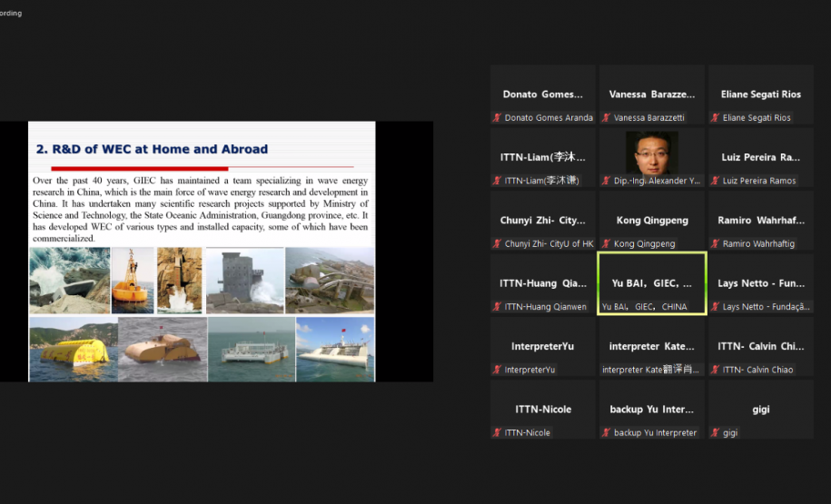Click the muted mic icon for Ramiro Wahrhaftig
Viewport: 831px width, 504px height.
tap(716, 244)
